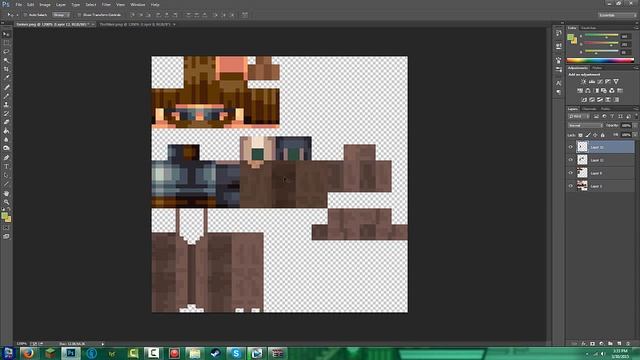This screenshot has width=640, height=360.
Task: Enable Show Transform Controls checkbox
Action: coord(79,15)
